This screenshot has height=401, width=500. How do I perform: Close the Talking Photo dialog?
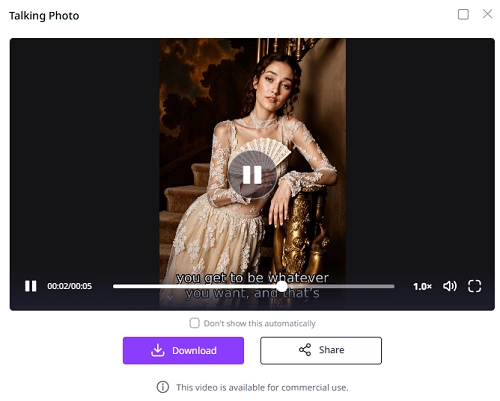(x=487, y=14)
